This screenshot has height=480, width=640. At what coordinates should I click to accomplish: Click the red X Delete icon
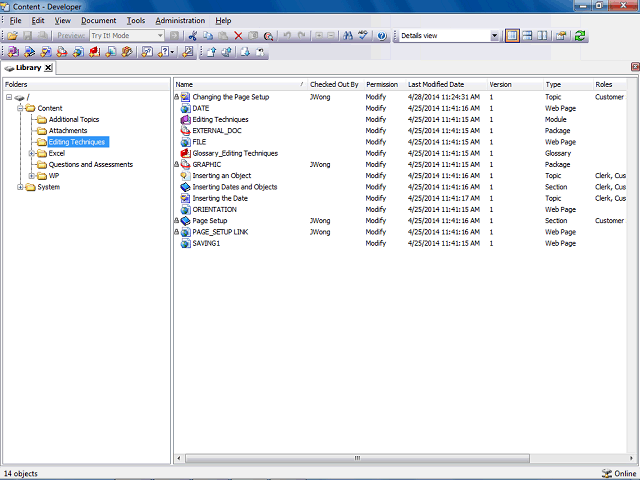pyautogui.click(x=238, y=36)
